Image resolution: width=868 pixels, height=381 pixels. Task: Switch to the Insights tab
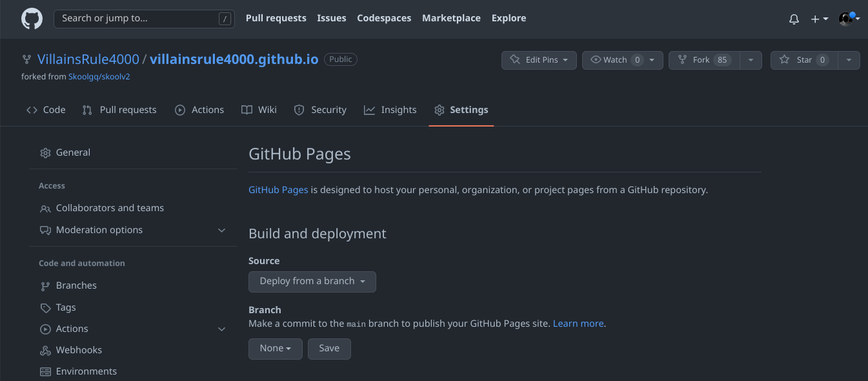pyautogui.click(x=390, y=110)
